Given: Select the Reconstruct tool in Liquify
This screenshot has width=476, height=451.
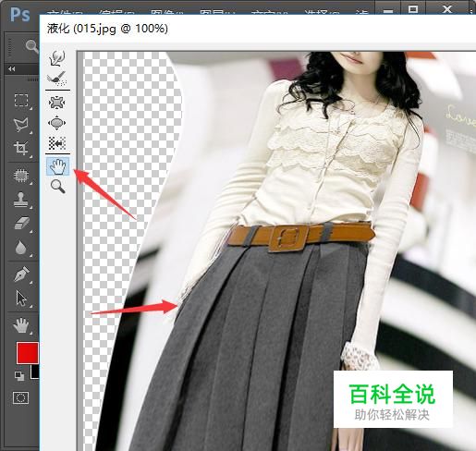Looking at the screenshot, I should point(57,79).
